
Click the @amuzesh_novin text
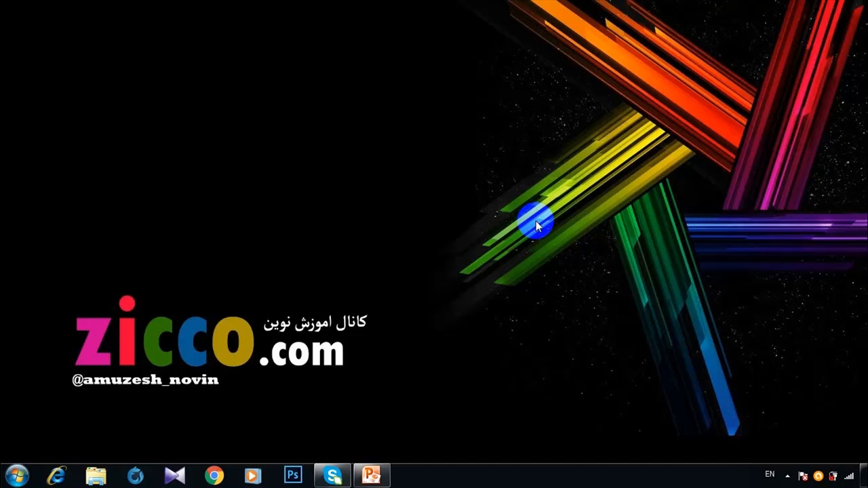tap(145, 380)
